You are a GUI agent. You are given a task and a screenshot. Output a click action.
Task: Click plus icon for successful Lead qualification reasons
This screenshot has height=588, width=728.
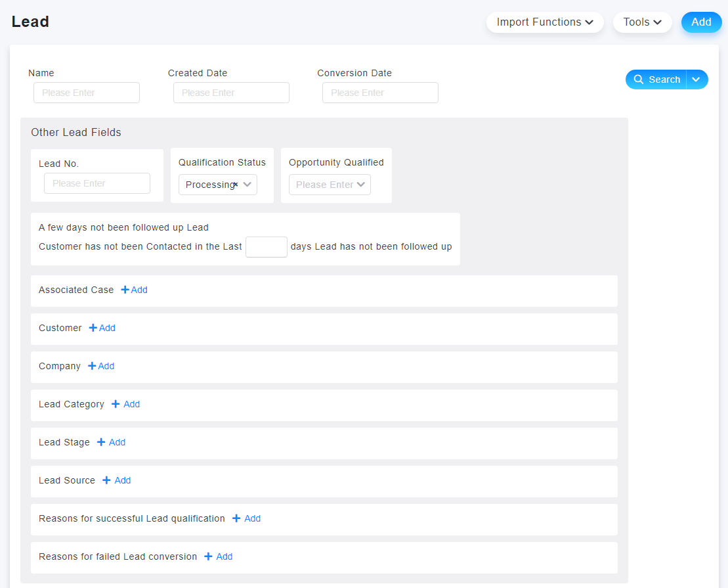tap(236, 518)
